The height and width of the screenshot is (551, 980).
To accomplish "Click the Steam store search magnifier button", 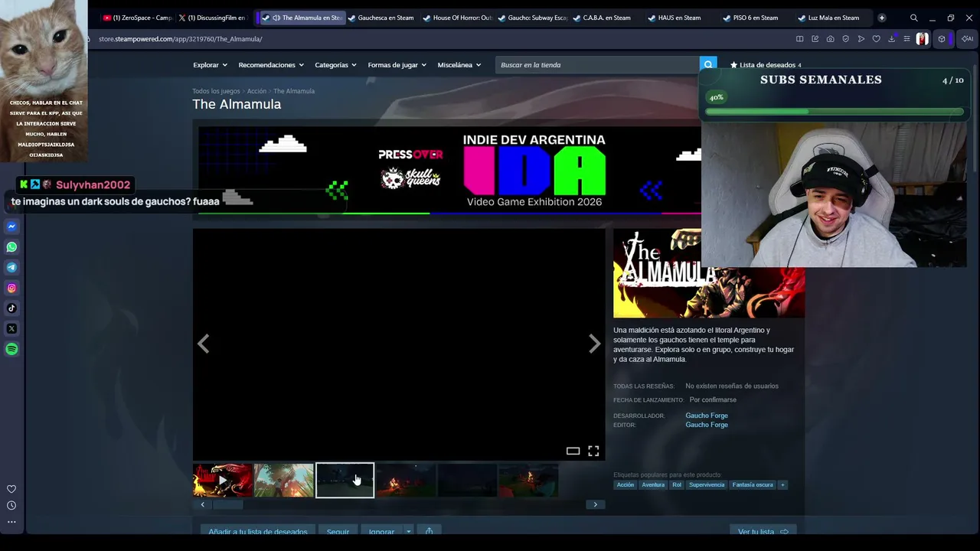I will [x=708, y=65].
